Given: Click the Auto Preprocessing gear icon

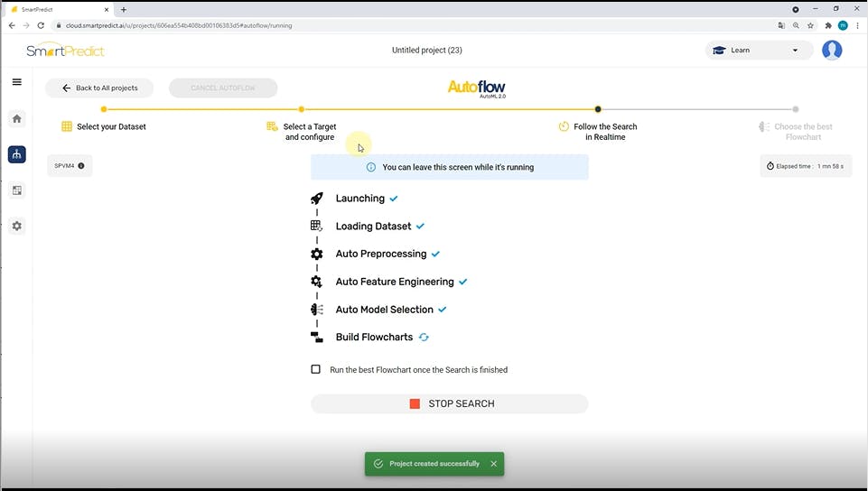Looking at the screenshot, I should [317, 254].
